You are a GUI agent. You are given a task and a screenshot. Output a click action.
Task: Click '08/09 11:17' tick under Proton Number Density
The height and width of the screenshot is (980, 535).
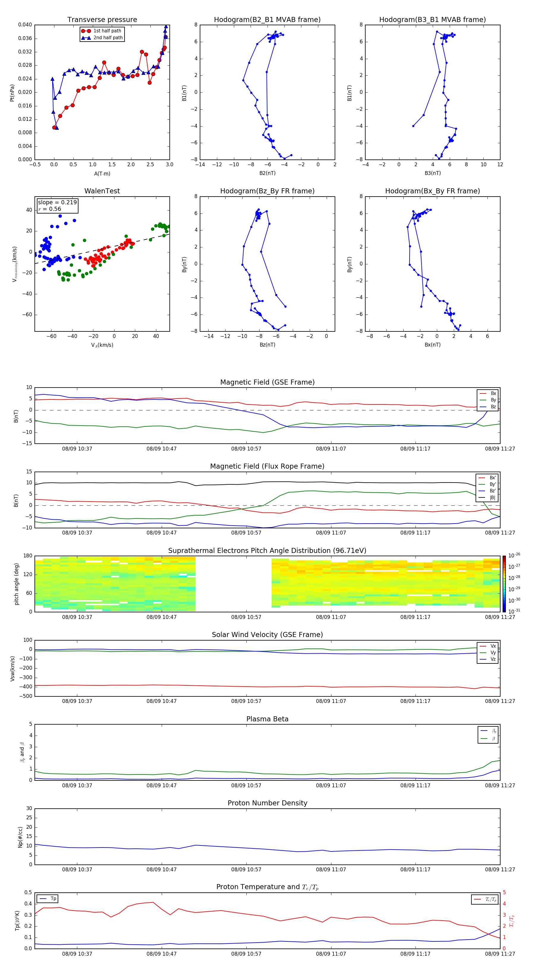click(x=415, y=870)
